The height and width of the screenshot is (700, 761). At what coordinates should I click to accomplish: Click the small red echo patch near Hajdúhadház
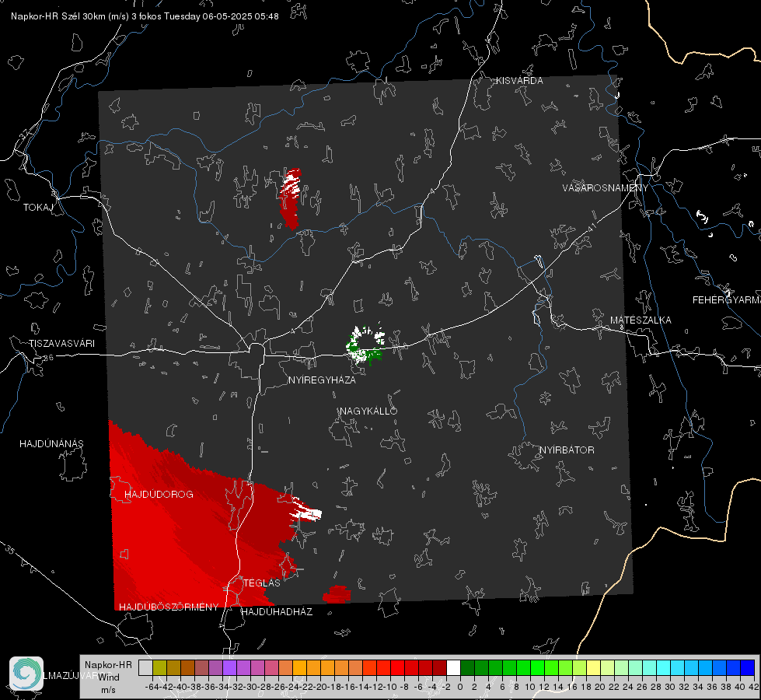[x=337, y=594]
